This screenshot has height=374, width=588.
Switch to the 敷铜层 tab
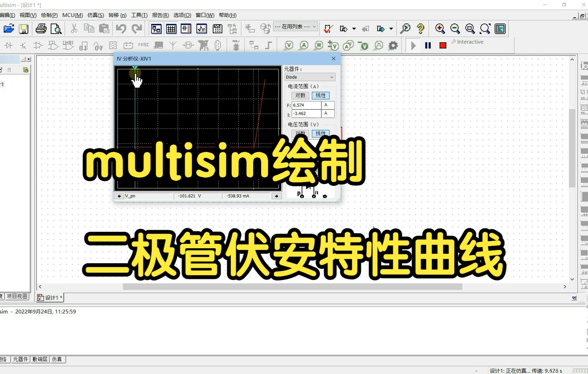point(40,359)
